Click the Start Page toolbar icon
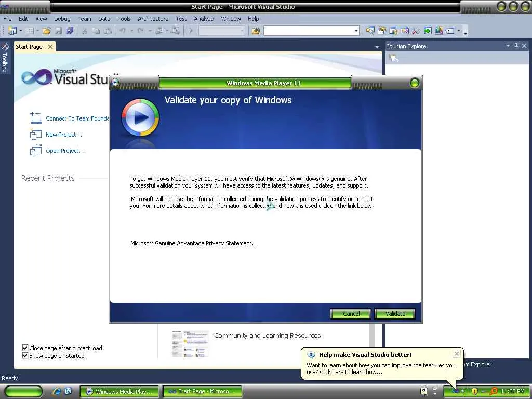532x399 pixels. click(404, 31)
